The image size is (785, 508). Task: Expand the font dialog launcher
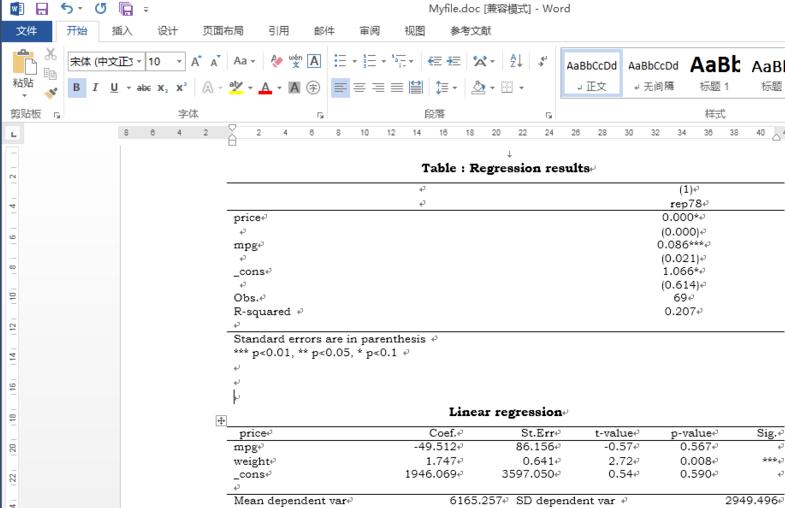(x=320, y=115)
